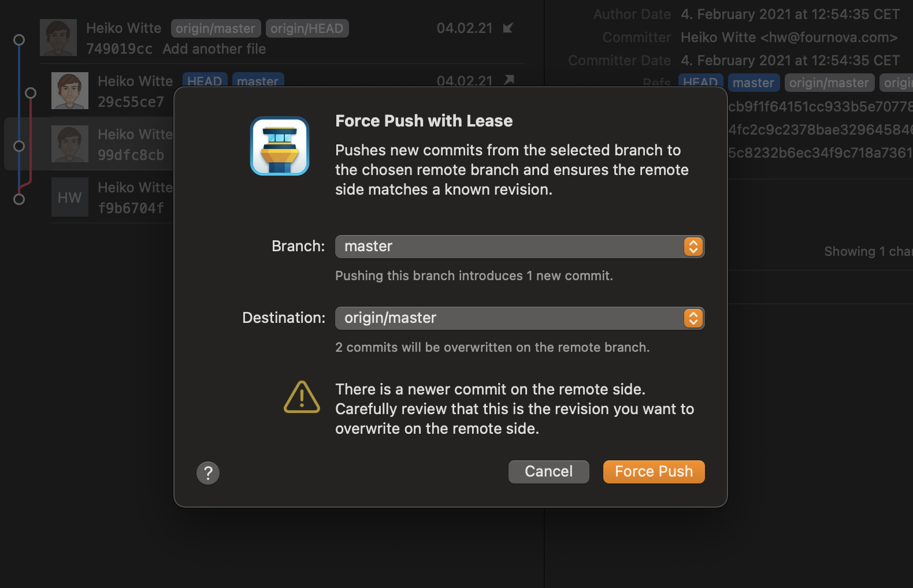Click the origin/HEAD tag

[x=307, y=28]
